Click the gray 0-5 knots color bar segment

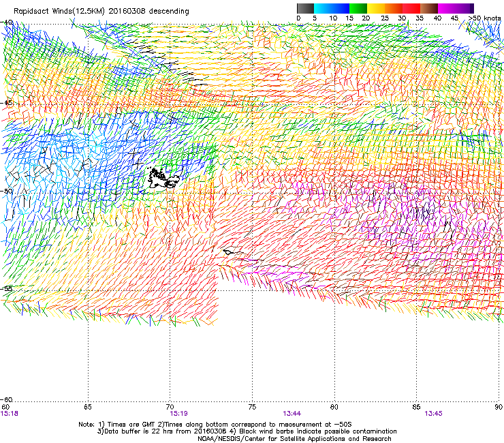click(305, 8)
